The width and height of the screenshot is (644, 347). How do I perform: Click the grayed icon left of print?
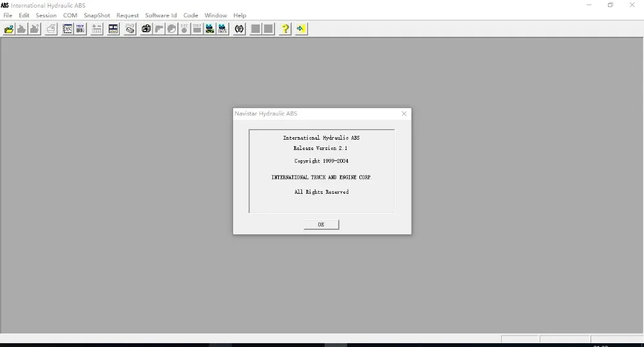(35, 29)
